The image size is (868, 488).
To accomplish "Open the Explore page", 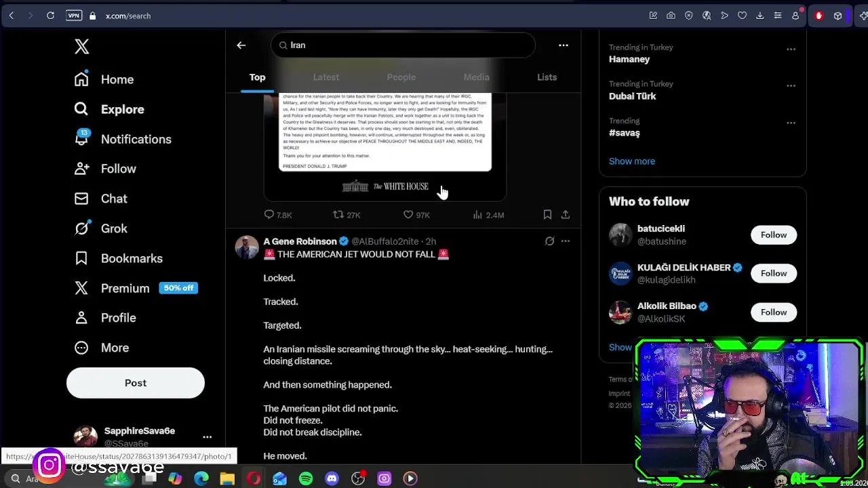I will pos(109,109).
